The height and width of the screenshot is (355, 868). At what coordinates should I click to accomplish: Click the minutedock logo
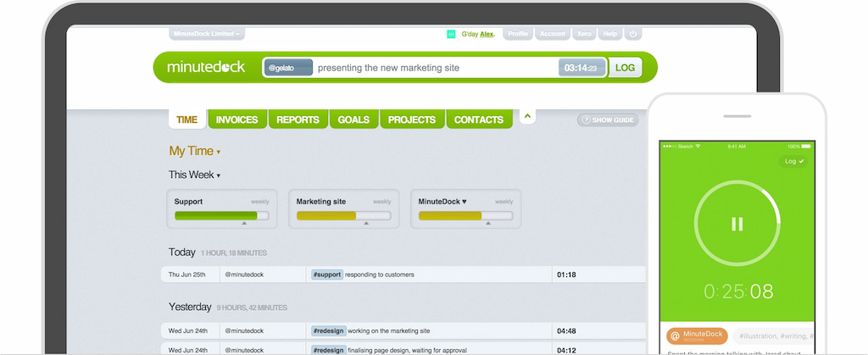(x=206, y=67)
